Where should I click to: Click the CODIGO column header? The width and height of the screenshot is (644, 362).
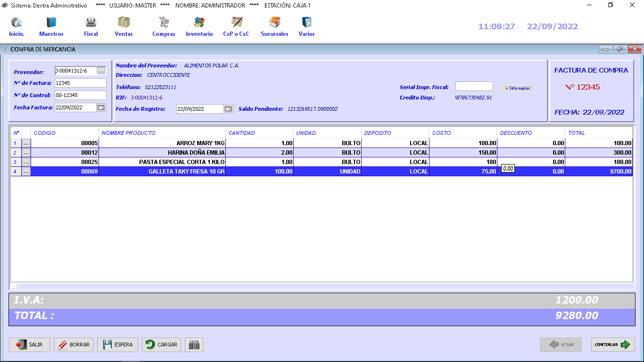(65, 133)
